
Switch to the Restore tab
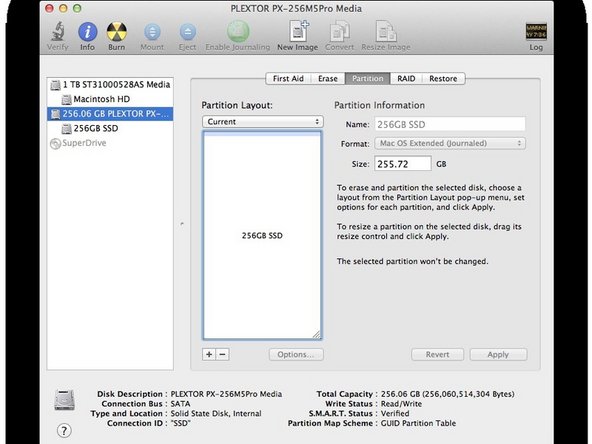[x=443, y=79]
